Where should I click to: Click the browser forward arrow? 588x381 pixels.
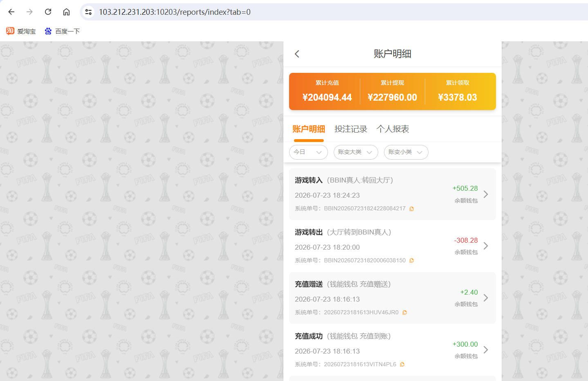click(29, 12)
